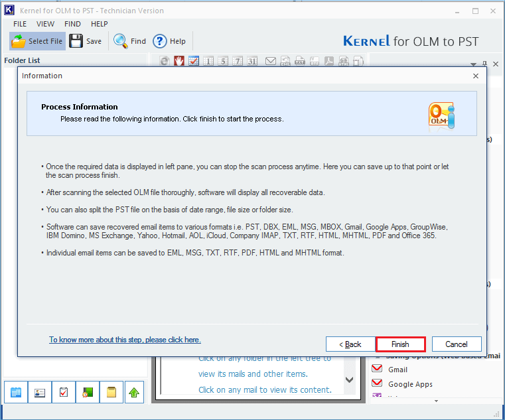Viewport: 505px width, 420px height.
Task: Click the RTF save icon
Action: point(315,61)
